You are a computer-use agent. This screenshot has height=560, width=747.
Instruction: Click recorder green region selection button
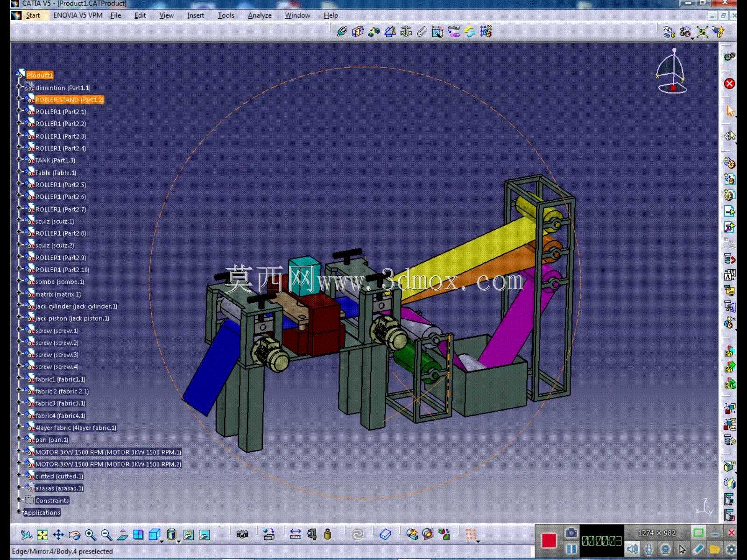pos(698,533)
